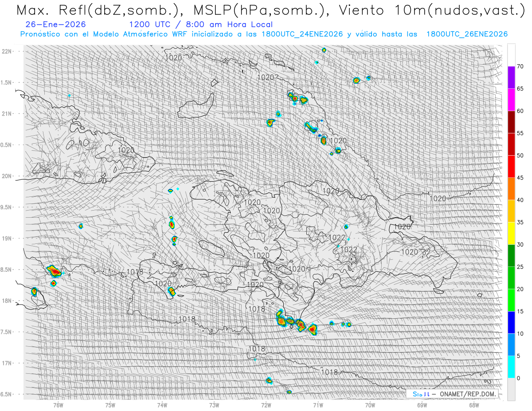This screenshot has width=532, height=411.
Task: Click the date '26-Ene-2026'
Action: click(56, 24)
